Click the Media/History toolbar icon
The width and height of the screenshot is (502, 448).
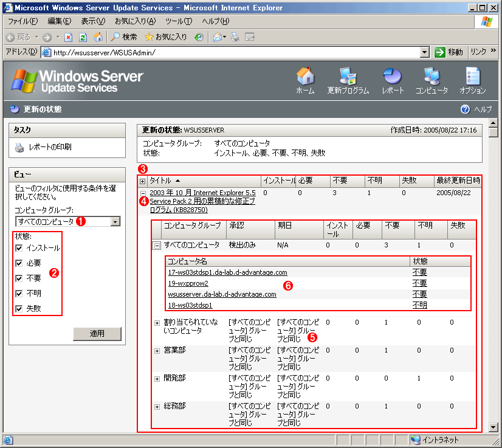click(199, 38)
